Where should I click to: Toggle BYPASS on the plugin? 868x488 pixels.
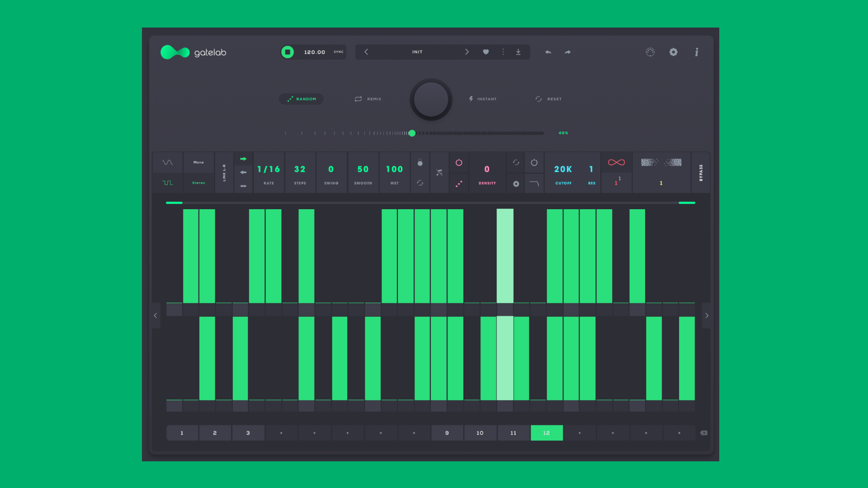coord(701,173)
